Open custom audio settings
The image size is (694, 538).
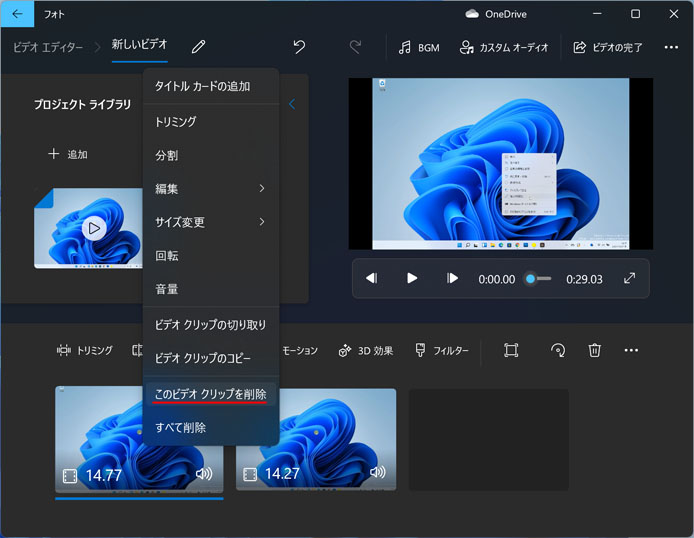504,47
